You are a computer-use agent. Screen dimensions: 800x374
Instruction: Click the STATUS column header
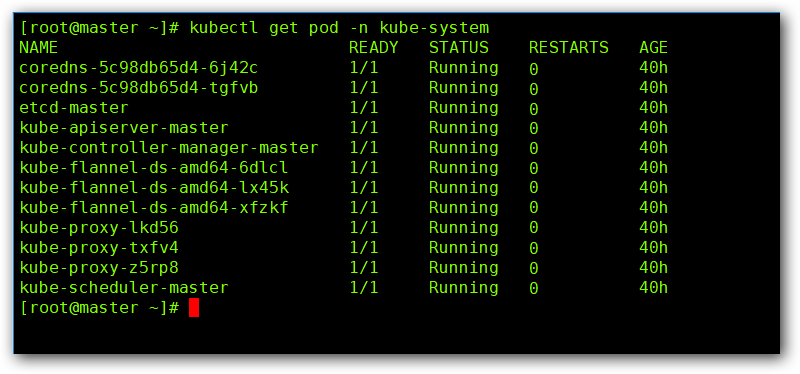[459, 48]
